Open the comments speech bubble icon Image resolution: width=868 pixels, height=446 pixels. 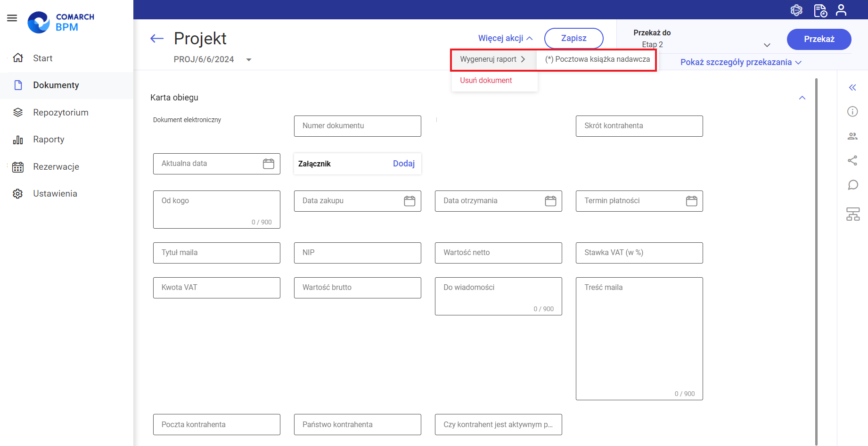click(852, 185)
